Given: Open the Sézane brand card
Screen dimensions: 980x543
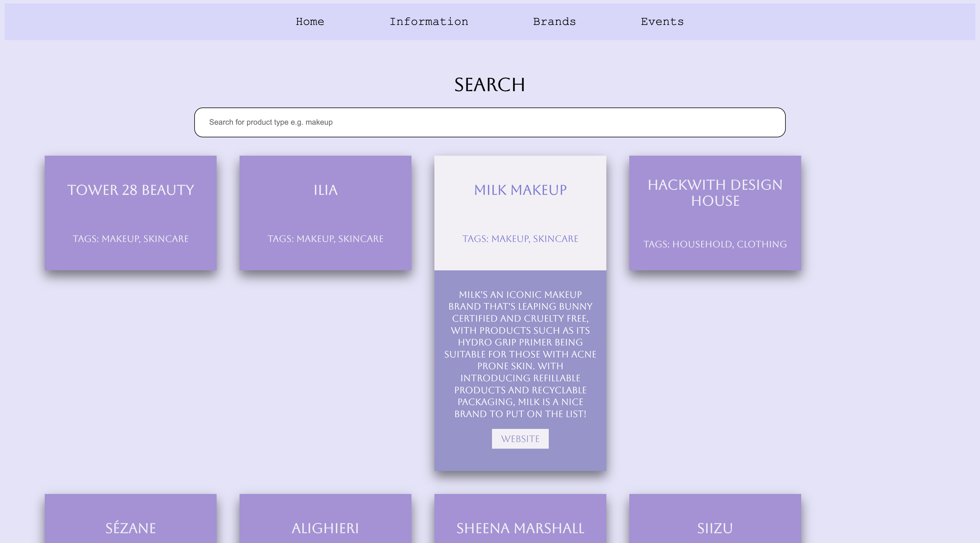Looking at the screenshot, I should (130, 528).
